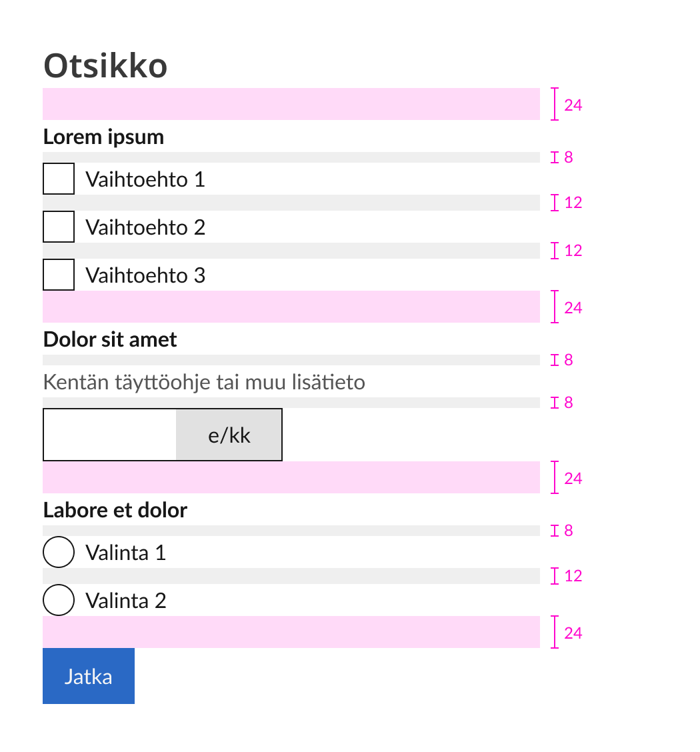Focus the empty e/kk text input field
This screenshot has height=752, width=700.
pyautogui.click(x=110, y=435)
